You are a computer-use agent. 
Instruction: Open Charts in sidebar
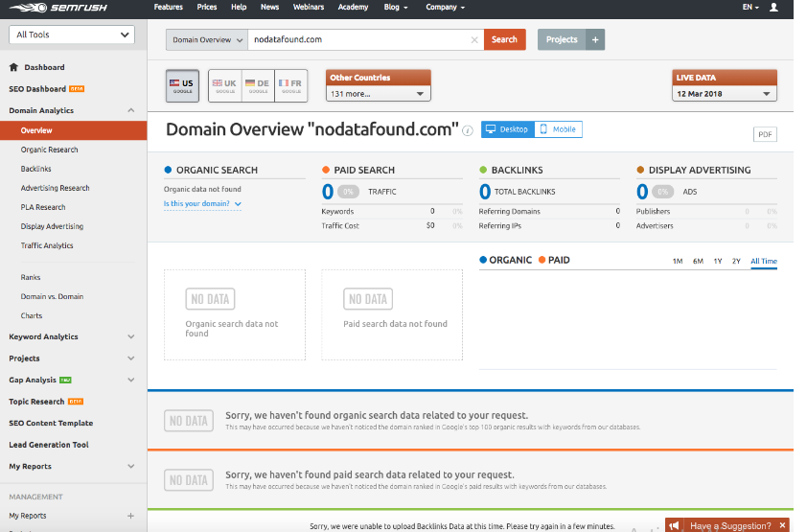[32, 315]
